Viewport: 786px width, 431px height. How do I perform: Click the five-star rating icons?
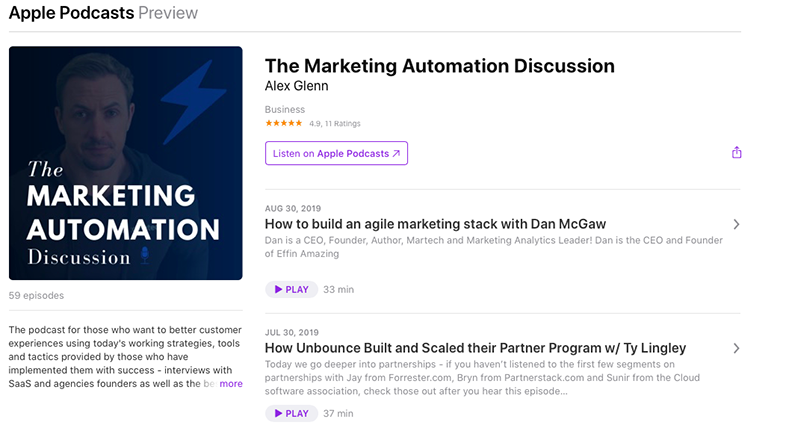coord(284,123)
